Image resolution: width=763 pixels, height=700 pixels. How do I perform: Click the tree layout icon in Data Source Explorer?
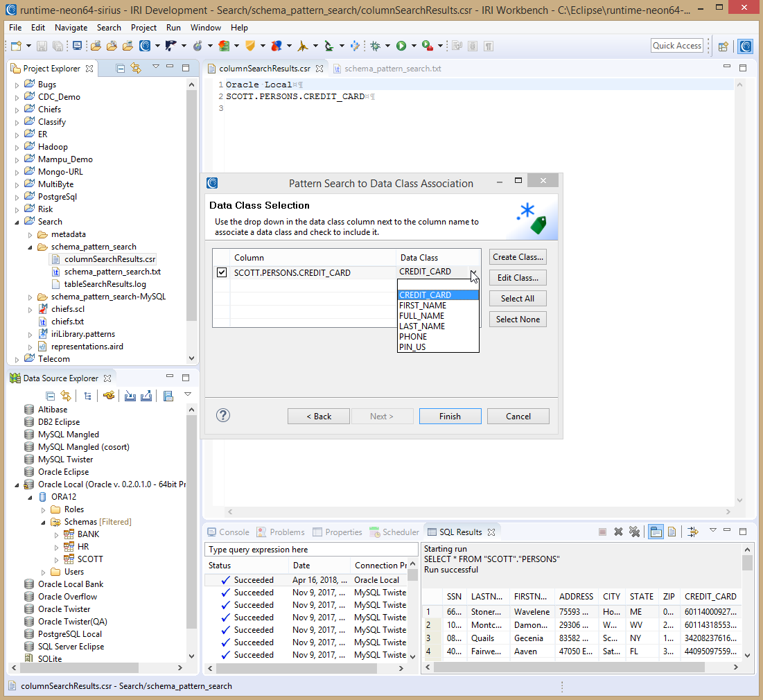[87, 396]
